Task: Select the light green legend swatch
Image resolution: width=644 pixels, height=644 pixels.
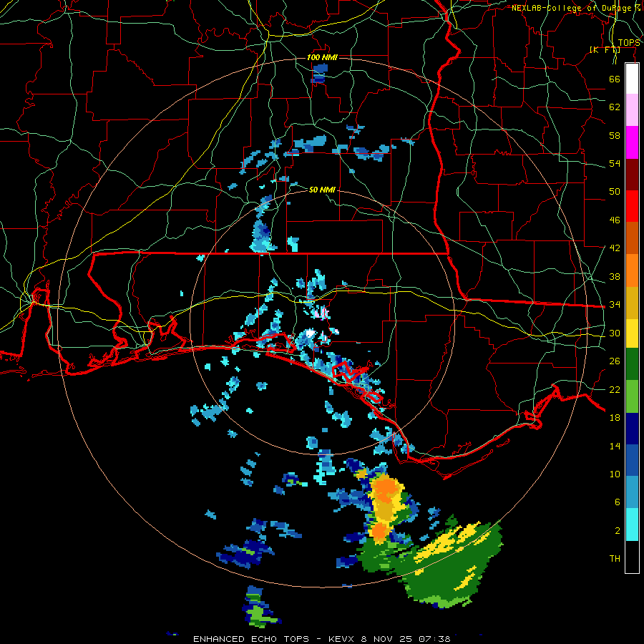Action: (632, 396)
